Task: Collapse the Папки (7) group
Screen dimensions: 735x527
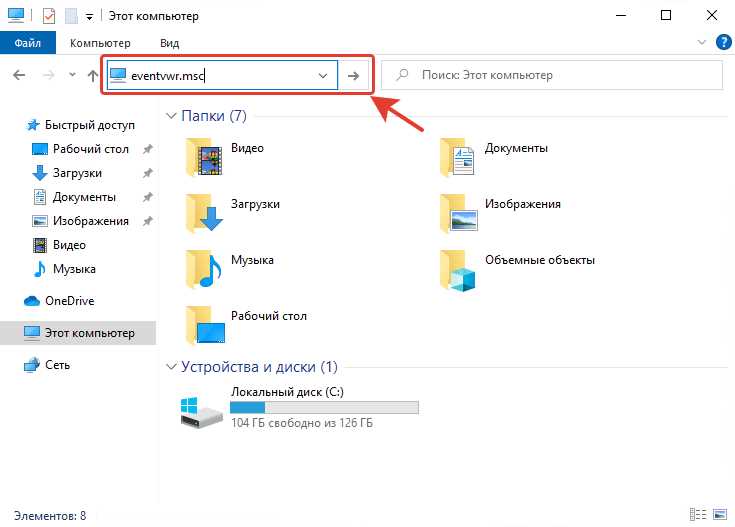Action: click(x=171, y=116)
